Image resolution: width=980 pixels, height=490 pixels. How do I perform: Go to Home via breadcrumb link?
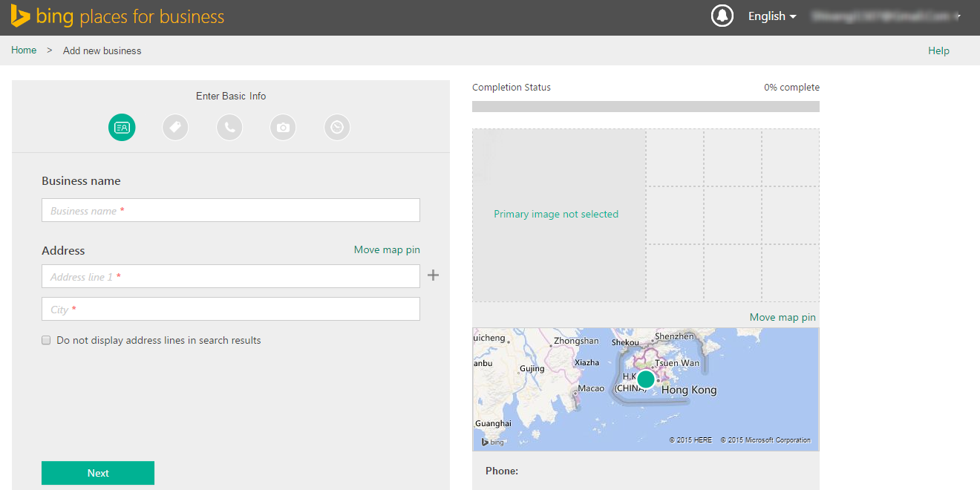coord(24,50)
